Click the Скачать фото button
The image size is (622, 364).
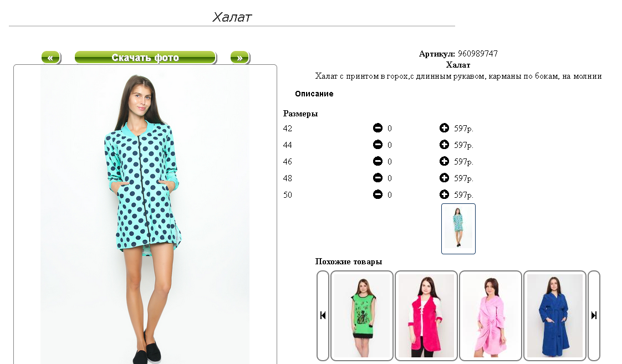pos(146,58)
